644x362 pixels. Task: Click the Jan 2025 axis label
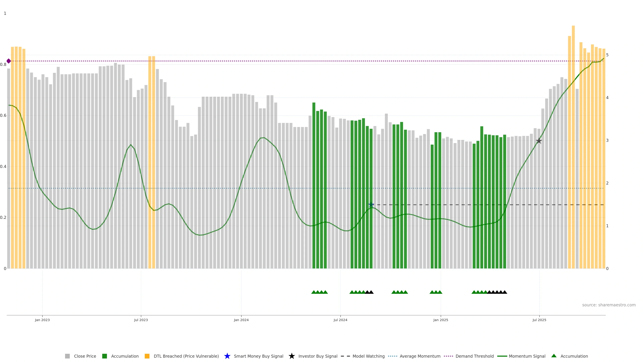coord(441,320)
